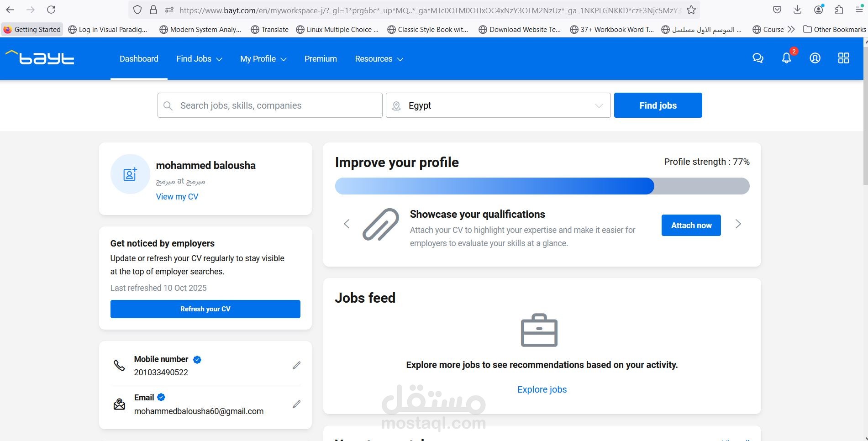Click the verified badge beside Email
Screen dimensions: 868x441
click(x=161, y=397)
